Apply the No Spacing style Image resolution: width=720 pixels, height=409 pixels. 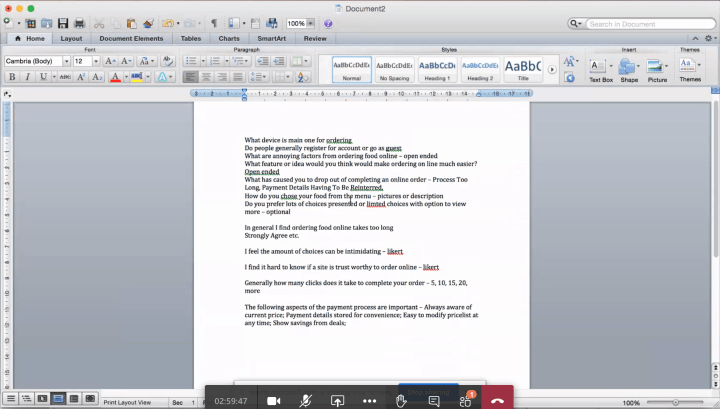(x=395, y=68)
